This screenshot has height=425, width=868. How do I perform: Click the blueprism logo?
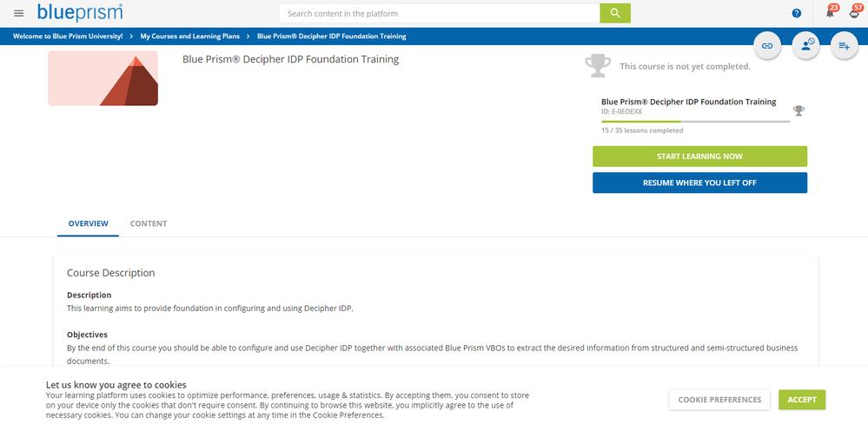[x=80, y=13]
